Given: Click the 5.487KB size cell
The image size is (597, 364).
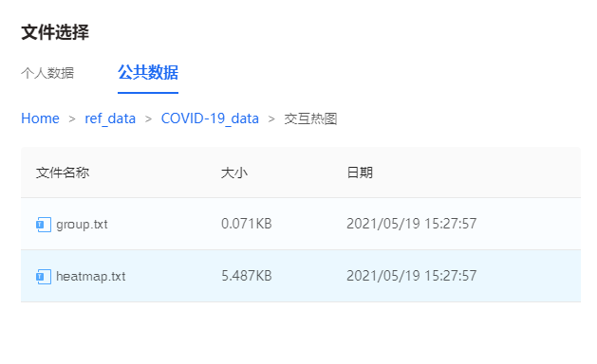Looking at the screenshot, I should click(247, 276).
